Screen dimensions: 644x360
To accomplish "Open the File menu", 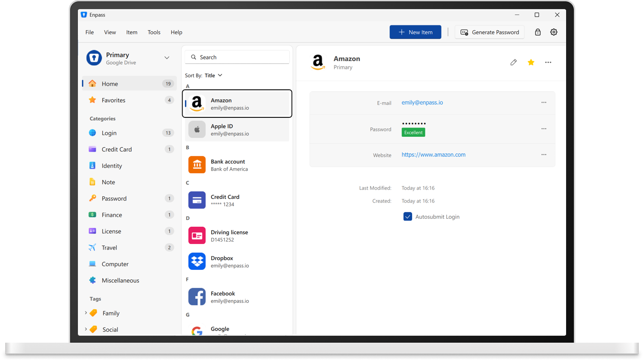I will point(90,32).
